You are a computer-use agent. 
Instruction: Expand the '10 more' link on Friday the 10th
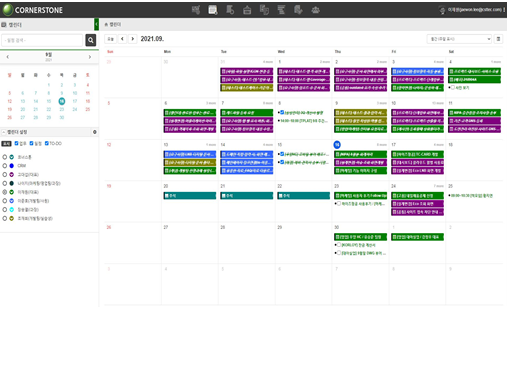(x=438, y=103)
